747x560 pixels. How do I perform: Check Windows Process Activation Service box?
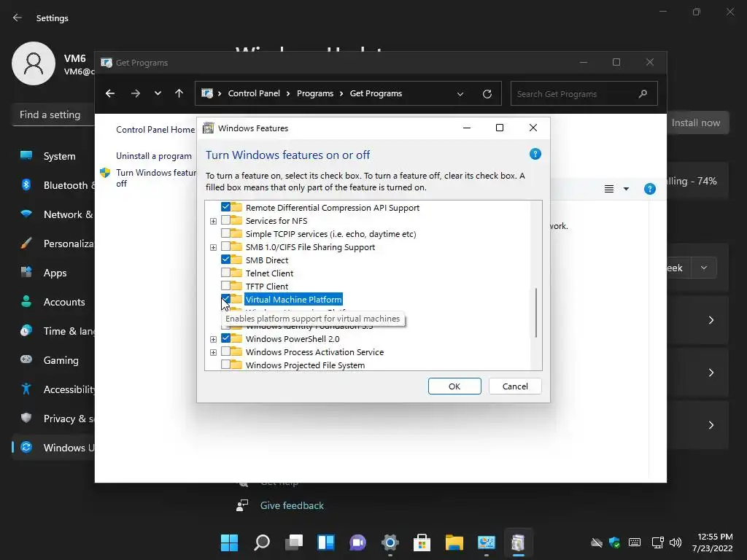tap(226, 351)
